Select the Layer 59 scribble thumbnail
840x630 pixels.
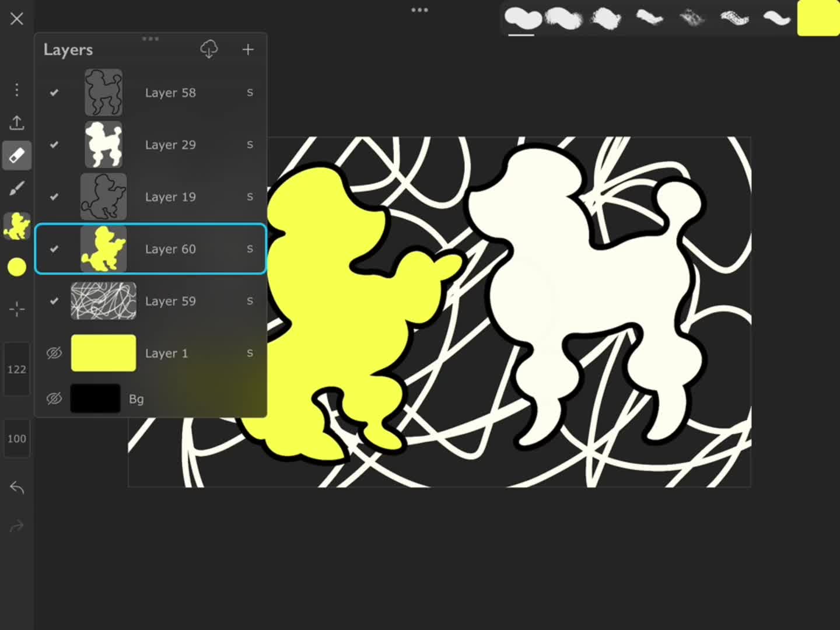pyautogui.click(x=104, y=301)
